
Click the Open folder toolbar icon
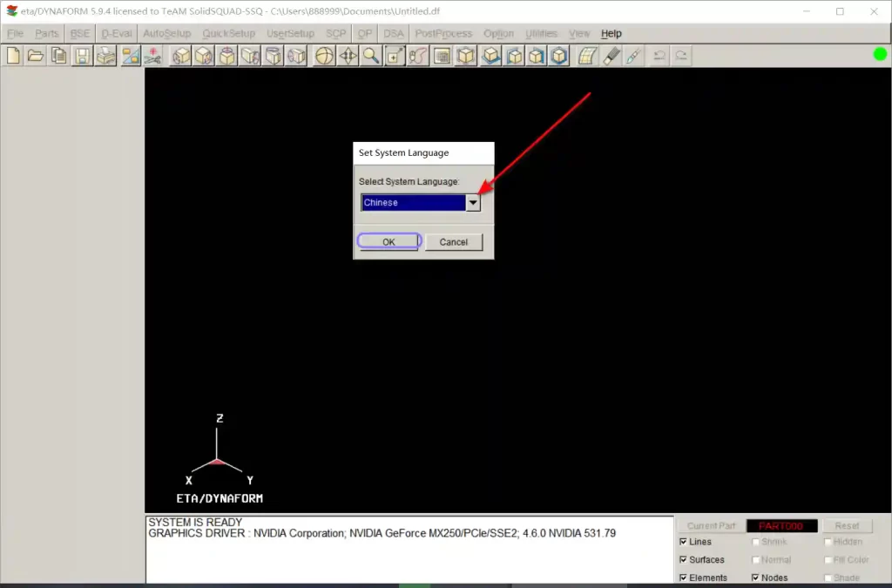[x=36, y=56]
